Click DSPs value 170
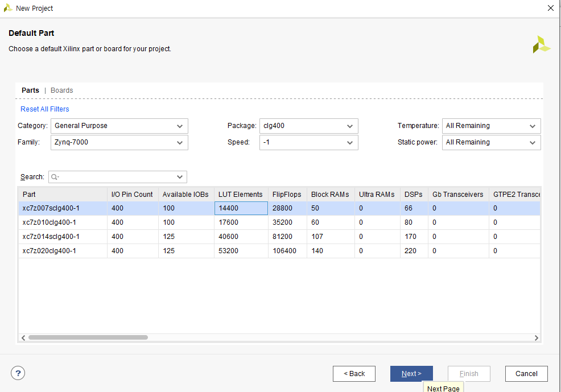This screenshot has height=392, width=561. pos(414,237)
